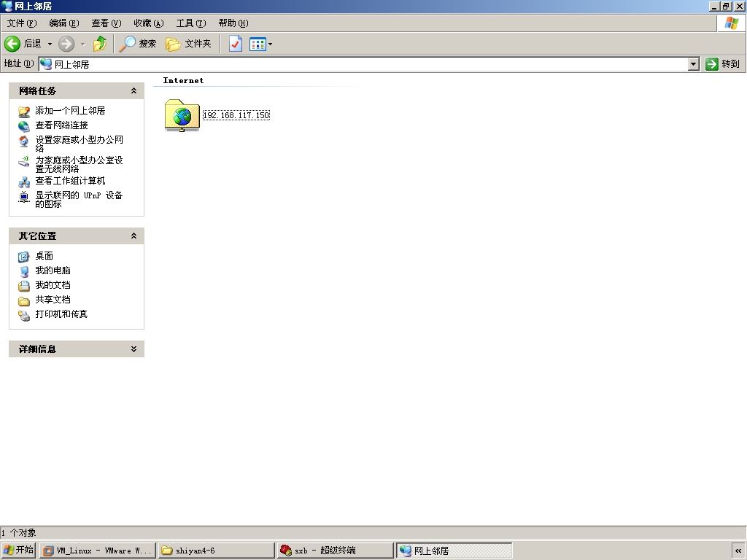747x560 pixels.
Task: Expand the 详细信息 panel chevron
Action: 134,349
